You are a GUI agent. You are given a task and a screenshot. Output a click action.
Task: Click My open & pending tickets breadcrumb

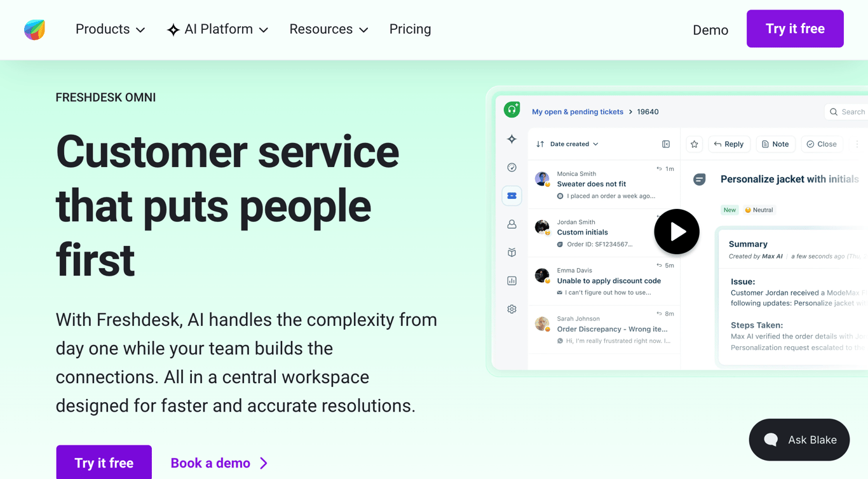pos(578,112)
